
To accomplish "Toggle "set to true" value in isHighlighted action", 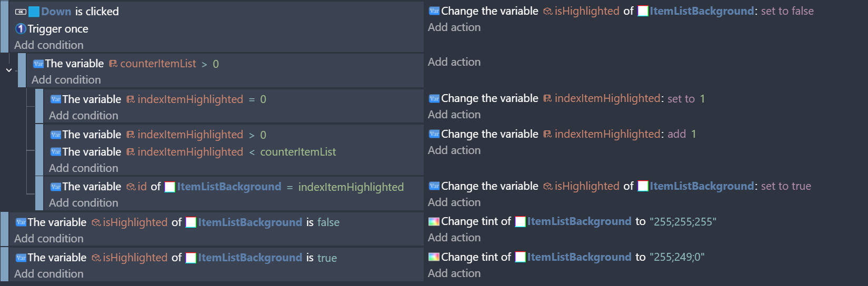I will coord(786,186).
